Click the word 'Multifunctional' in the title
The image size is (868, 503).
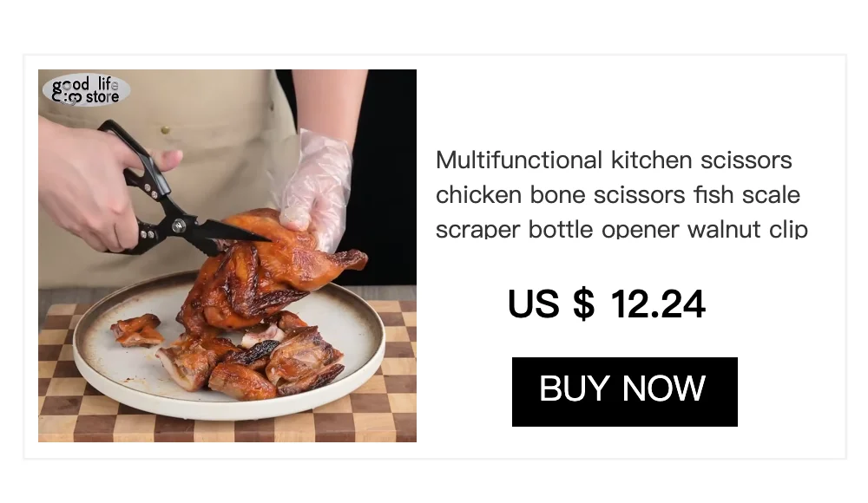519,160
